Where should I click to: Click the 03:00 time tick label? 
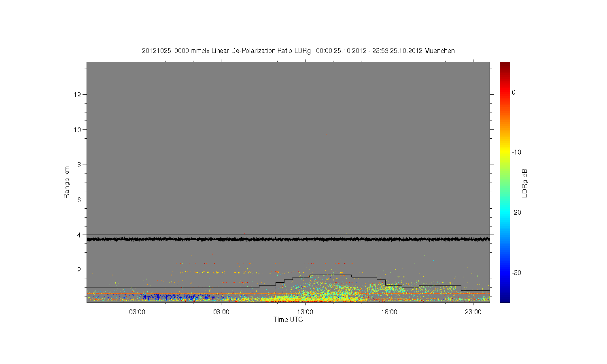point(137,312)
